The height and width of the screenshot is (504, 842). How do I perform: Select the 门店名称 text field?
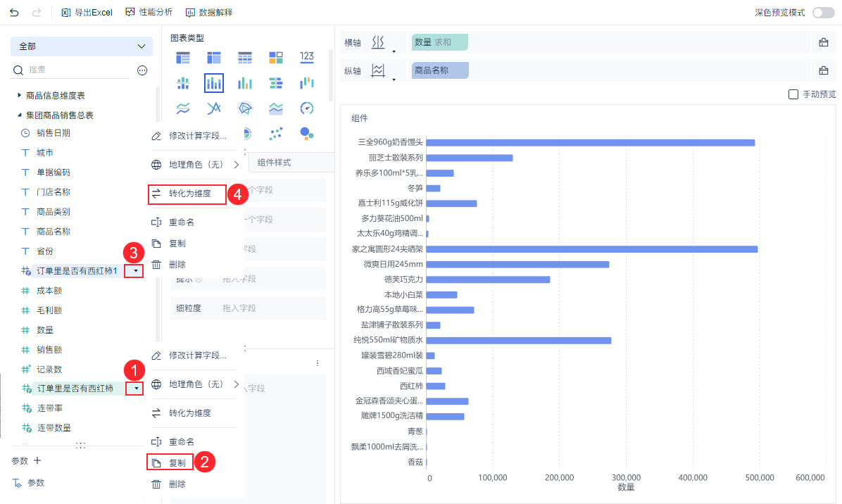pyautogui.click(x=53, y=192)
